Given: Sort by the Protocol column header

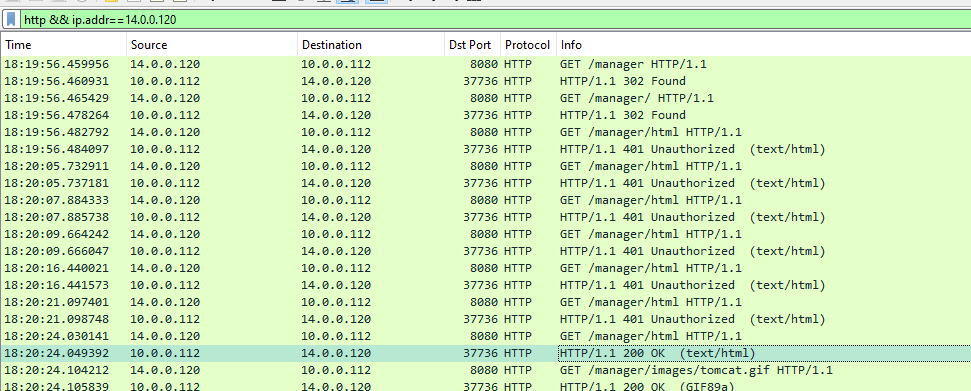Looking at the screenshot, I should click(528, 45).
